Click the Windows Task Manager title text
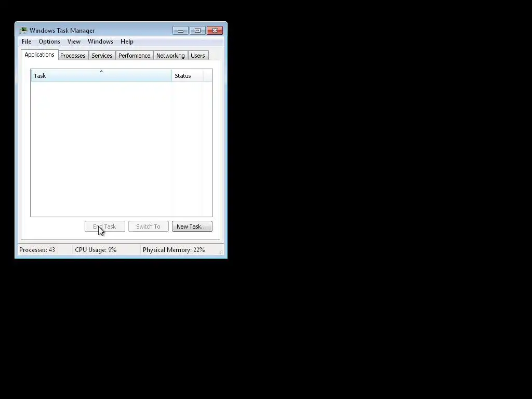532x399 pixels. 62,31
